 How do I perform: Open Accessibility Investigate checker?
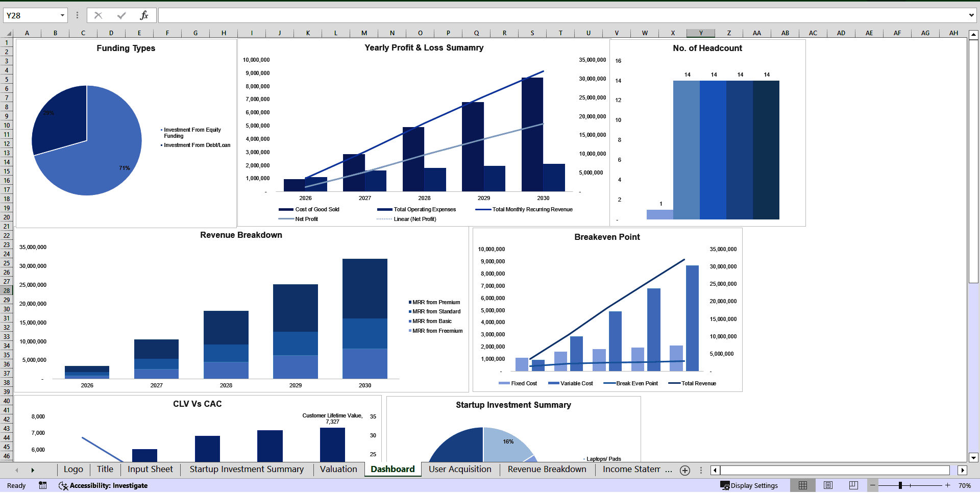103,485
